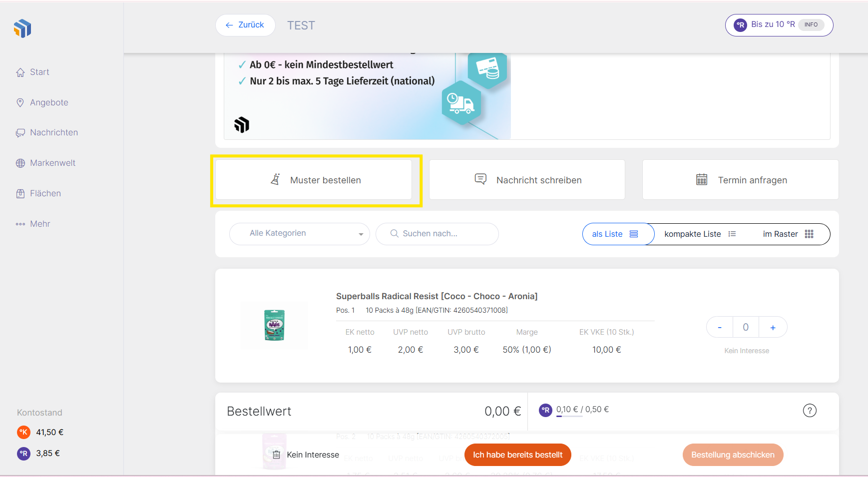This screenshot has height=477, width=868.
Task: Switch view to kompakte Liste
Action: pyautogui.click(x=699, y=234)
